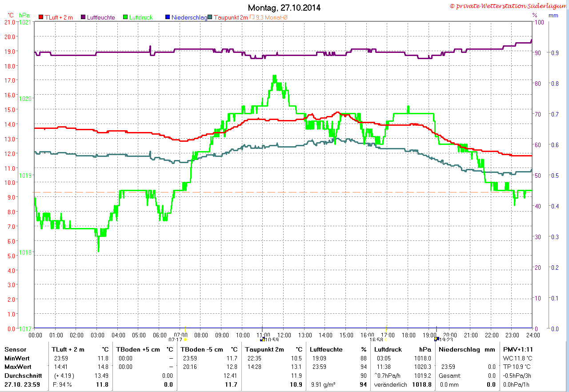Click the sunrise marker at 07:17
Screen dimensions: 569x392
[185, 340]
